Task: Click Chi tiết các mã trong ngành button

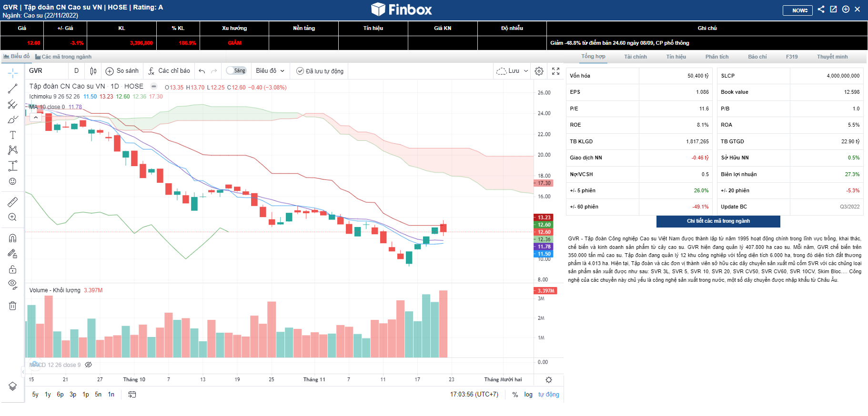Action: tap(718, 221)
